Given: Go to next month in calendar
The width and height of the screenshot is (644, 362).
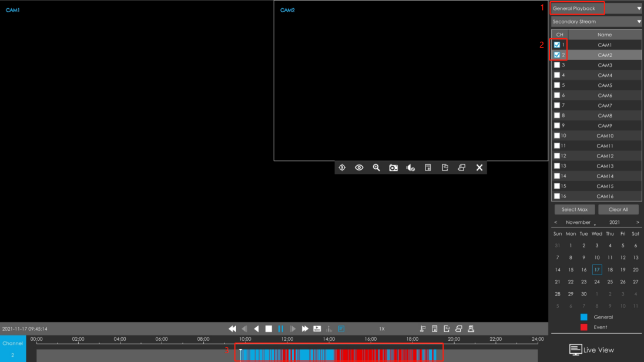Looking at the screenshot, I should pyautogui.click(x=638, y=222).
